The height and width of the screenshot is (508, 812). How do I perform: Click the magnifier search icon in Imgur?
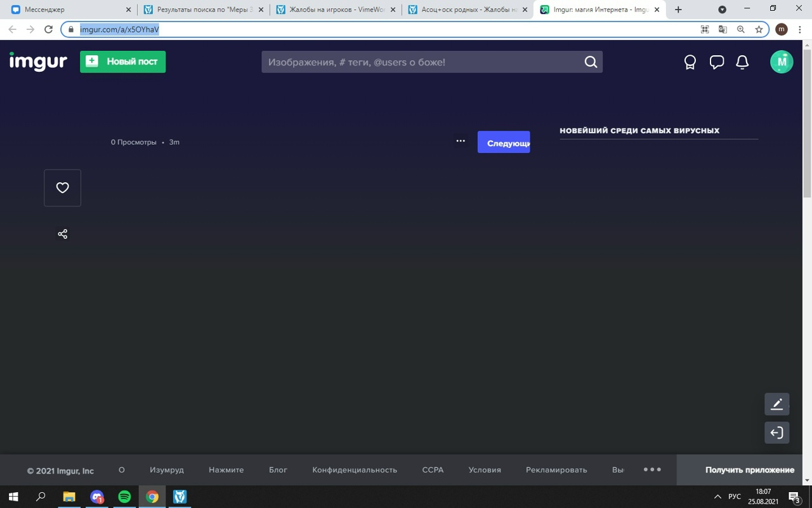coord(590,62)
